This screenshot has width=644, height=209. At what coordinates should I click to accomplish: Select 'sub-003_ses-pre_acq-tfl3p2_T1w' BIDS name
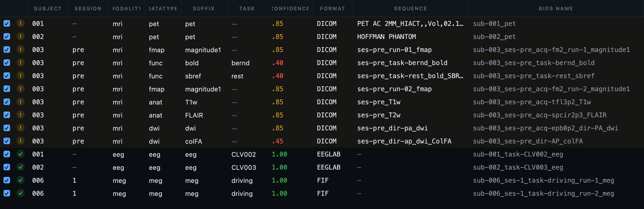[x=532, y=102]
